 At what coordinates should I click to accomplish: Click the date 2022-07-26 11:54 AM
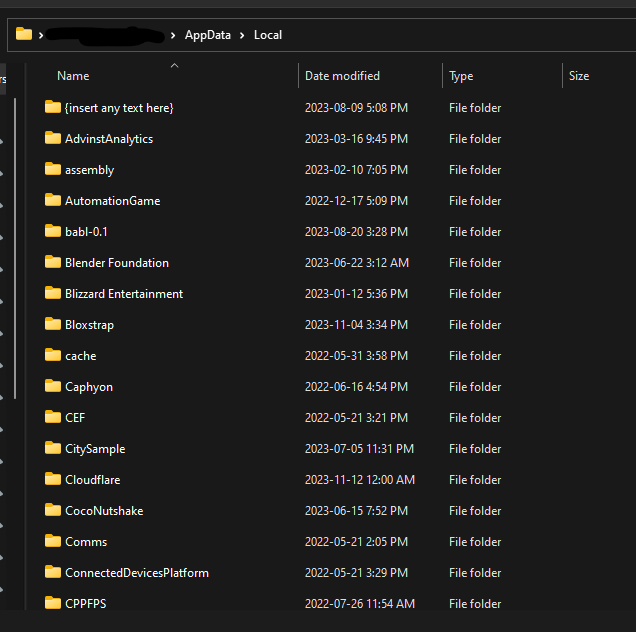(x=360, y=604)
